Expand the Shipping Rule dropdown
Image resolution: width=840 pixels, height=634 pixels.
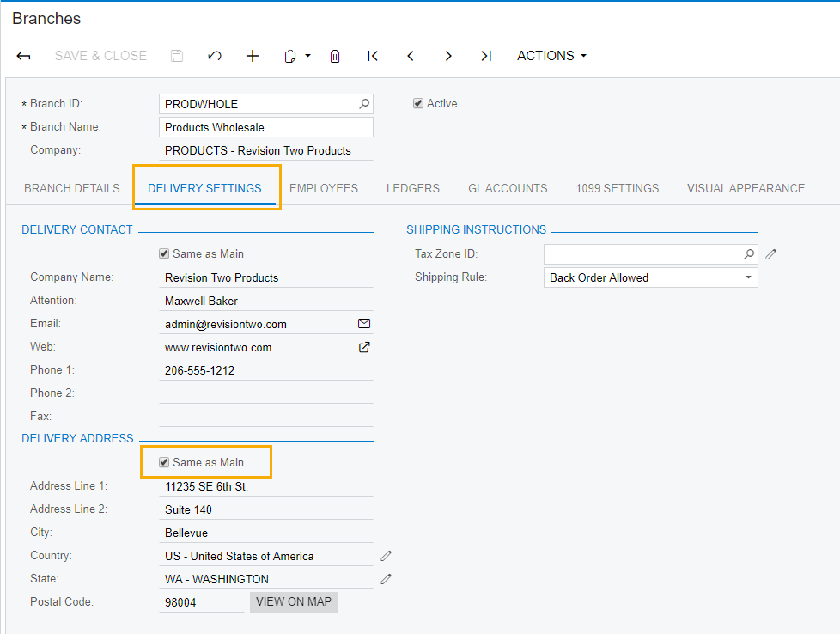coord(748,277)
